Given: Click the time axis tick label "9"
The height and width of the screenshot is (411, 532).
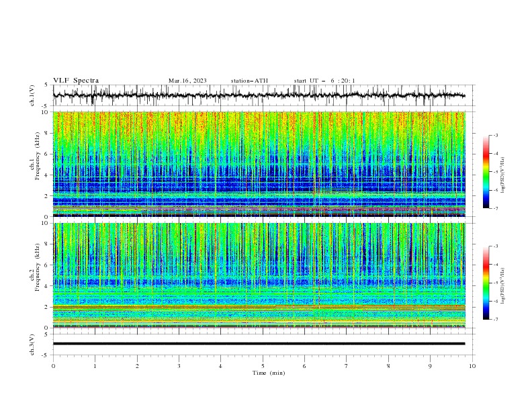Looking at the screenshot, I should [430, 366].
